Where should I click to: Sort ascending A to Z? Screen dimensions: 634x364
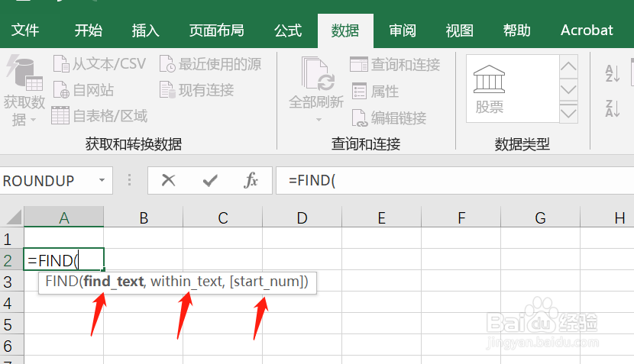tap(612, 73)
